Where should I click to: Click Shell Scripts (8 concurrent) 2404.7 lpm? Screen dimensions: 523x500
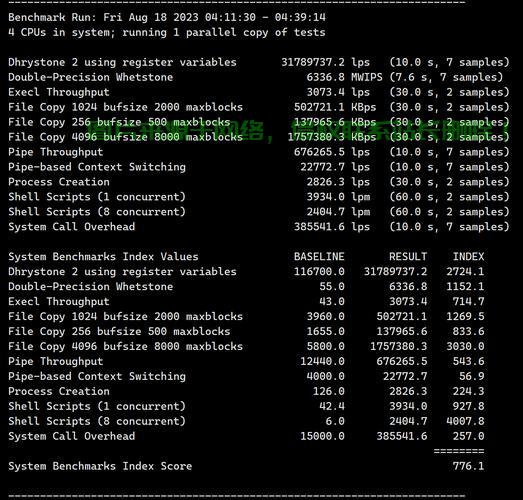tap(338, 212)
